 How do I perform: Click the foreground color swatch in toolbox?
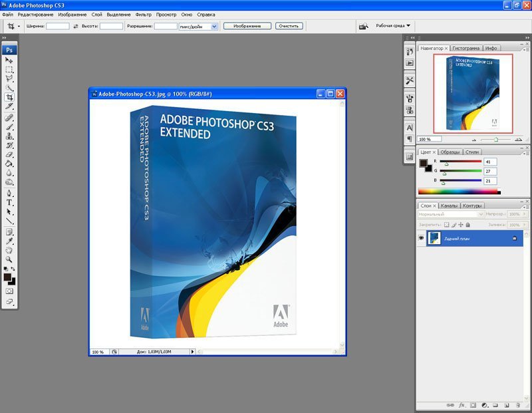tap(7, 277)
